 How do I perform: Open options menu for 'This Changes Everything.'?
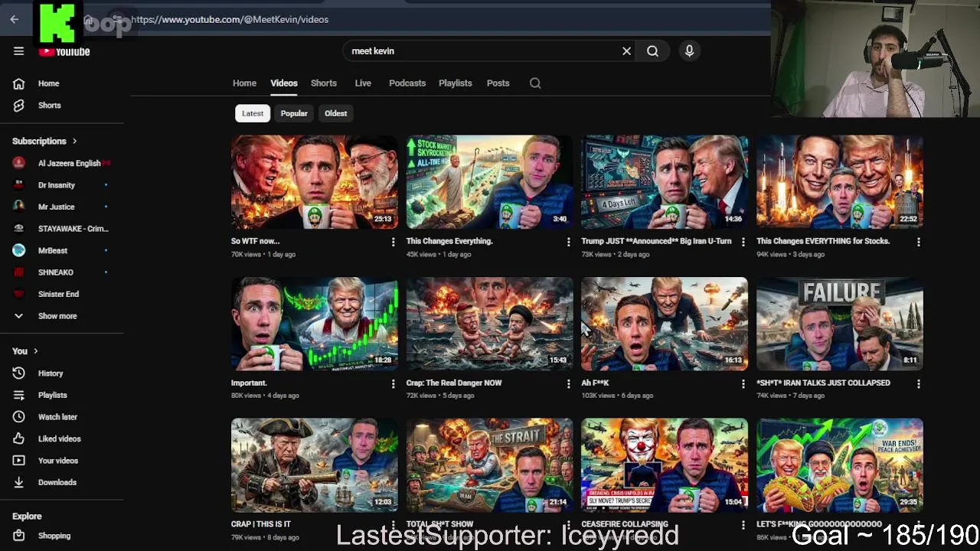point(568,242)
